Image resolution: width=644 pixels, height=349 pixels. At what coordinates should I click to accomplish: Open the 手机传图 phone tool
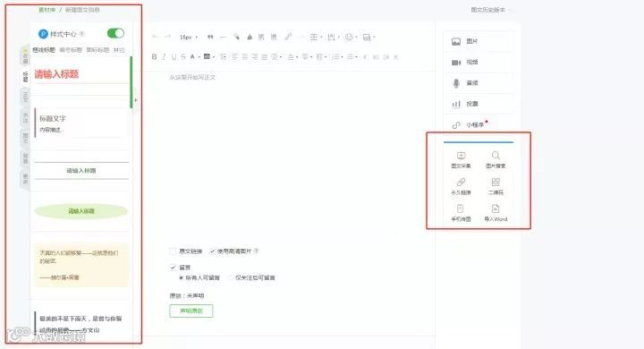click(461, 213)
